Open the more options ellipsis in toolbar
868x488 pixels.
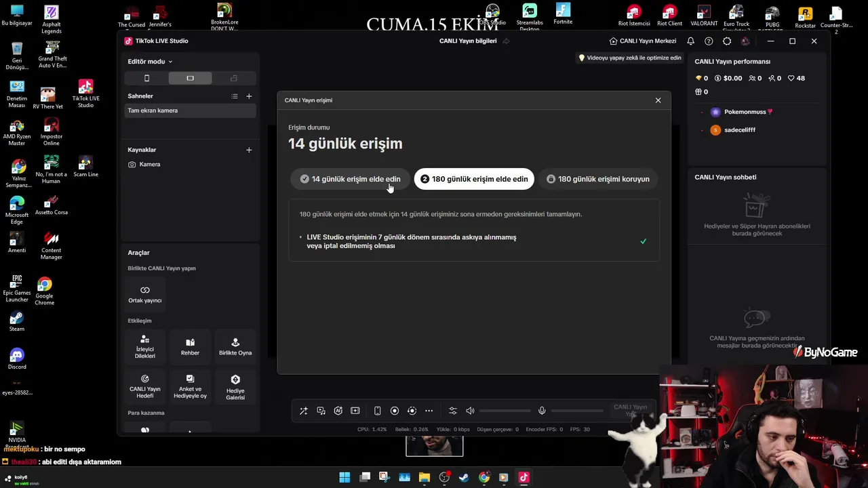click(429, 411)
